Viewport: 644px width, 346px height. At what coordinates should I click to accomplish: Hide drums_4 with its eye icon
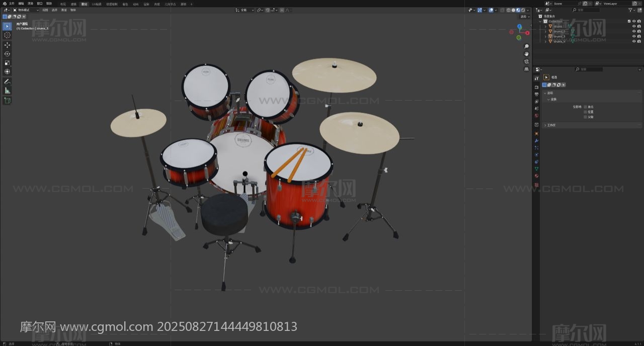point(634,41)
